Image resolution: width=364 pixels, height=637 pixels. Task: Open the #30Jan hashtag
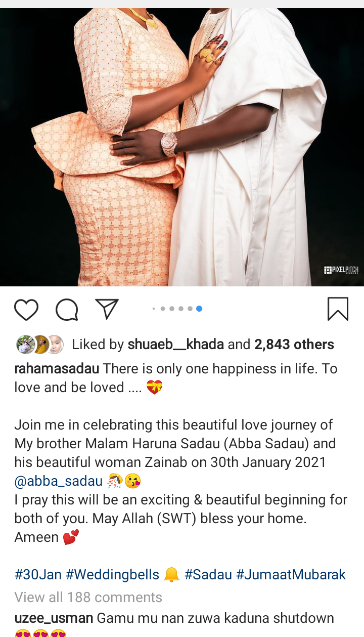pyautogui.click(x=38, y=575)
